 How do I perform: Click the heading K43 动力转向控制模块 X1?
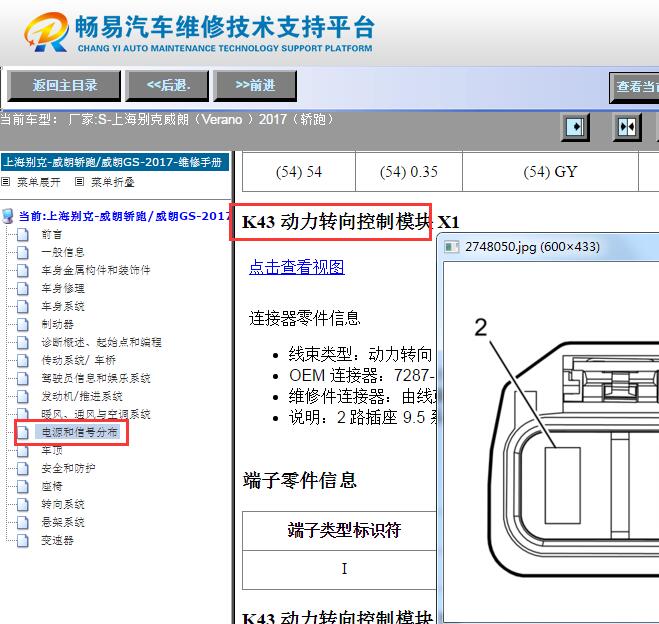tap(351, 222)
